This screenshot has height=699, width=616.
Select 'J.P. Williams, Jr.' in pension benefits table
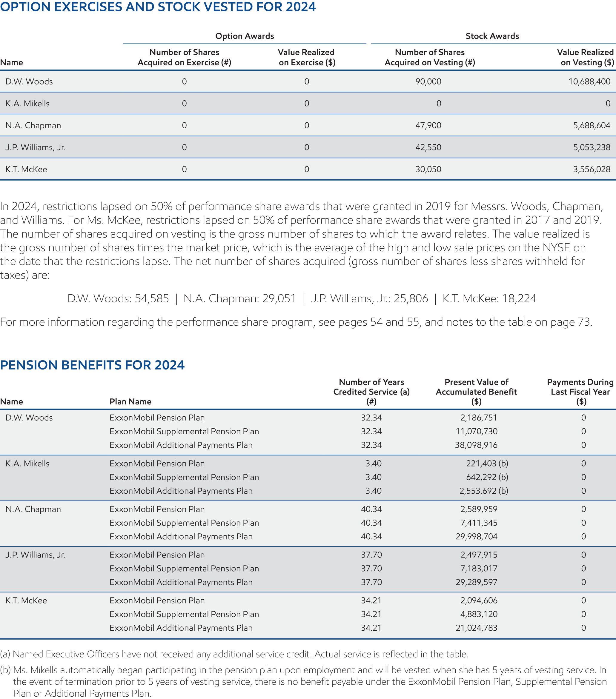tap(36, 555)
